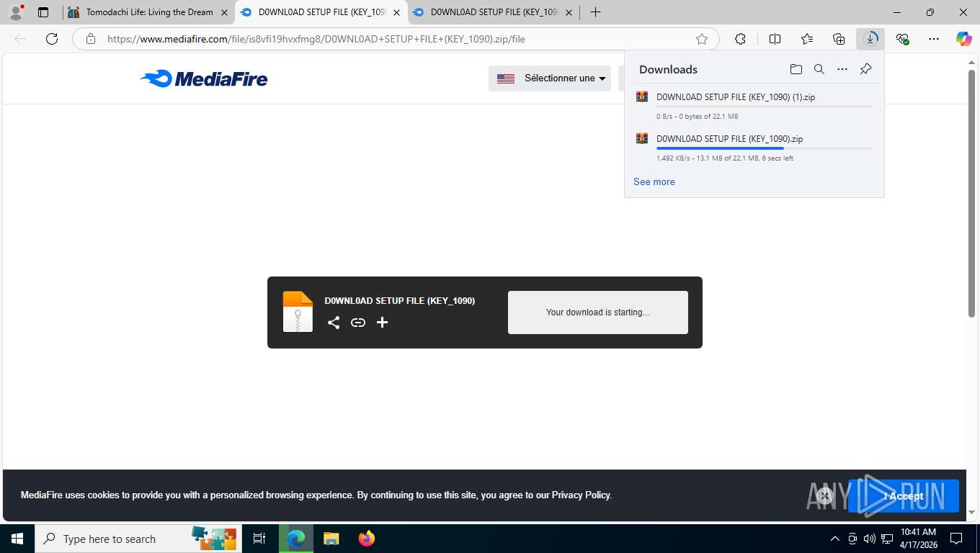Click the plus icon to add file

(x=382, y=323)
